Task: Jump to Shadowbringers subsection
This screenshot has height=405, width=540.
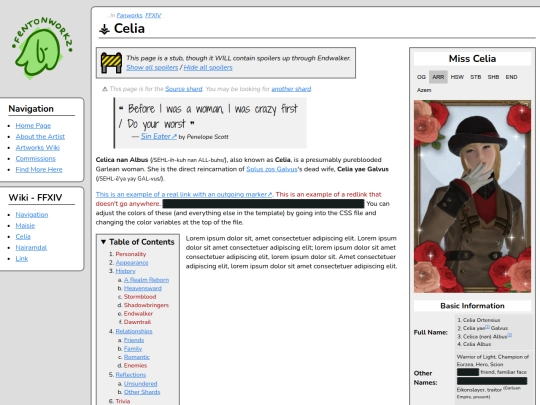Action: 146,305
